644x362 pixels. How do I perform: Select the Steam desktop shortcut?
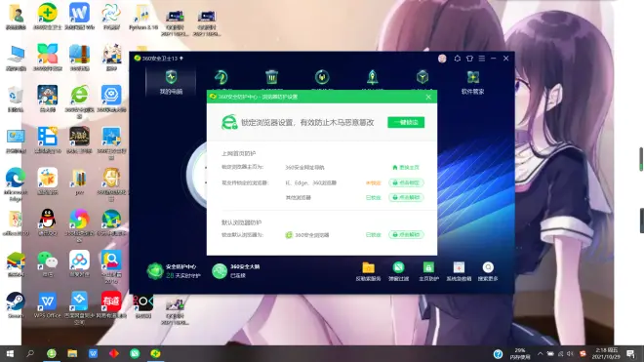tap(16, 304)
